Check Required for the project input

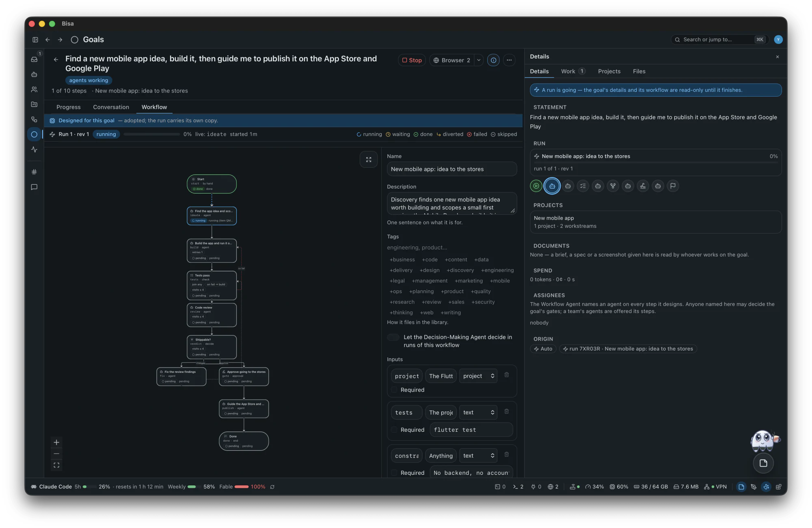(x=394, y=390)
